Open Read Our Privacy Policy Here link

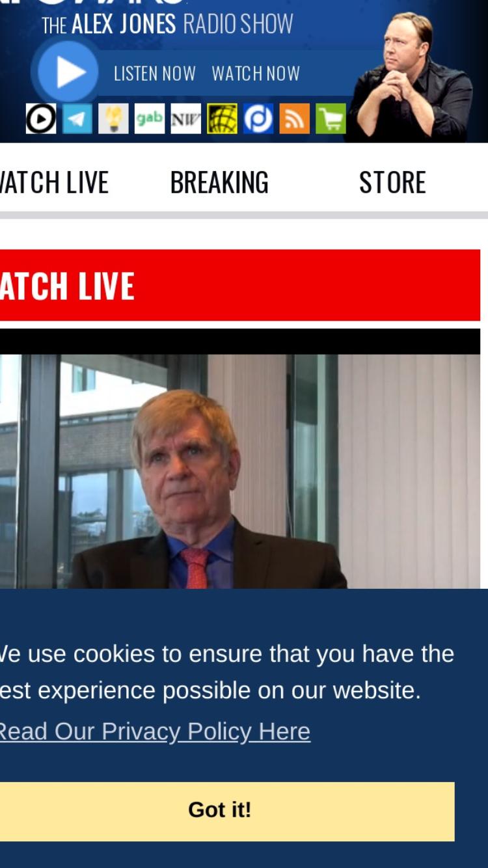click(155, 731)
